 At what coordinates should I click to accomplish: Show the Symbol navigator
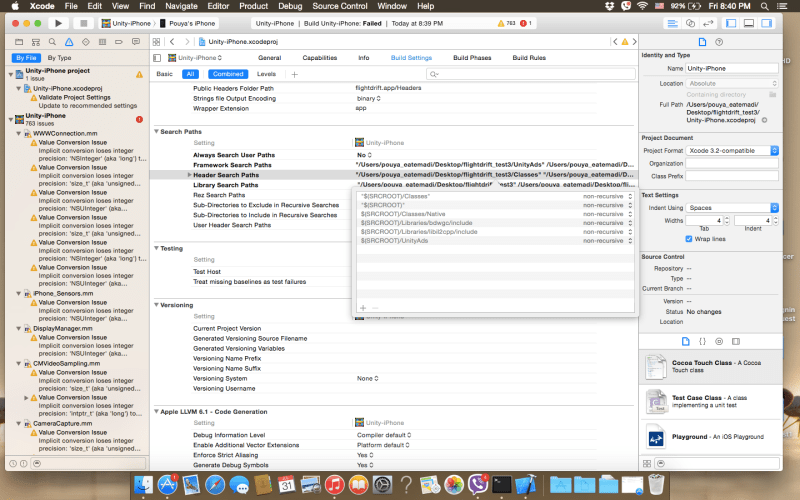coord(36,42)
